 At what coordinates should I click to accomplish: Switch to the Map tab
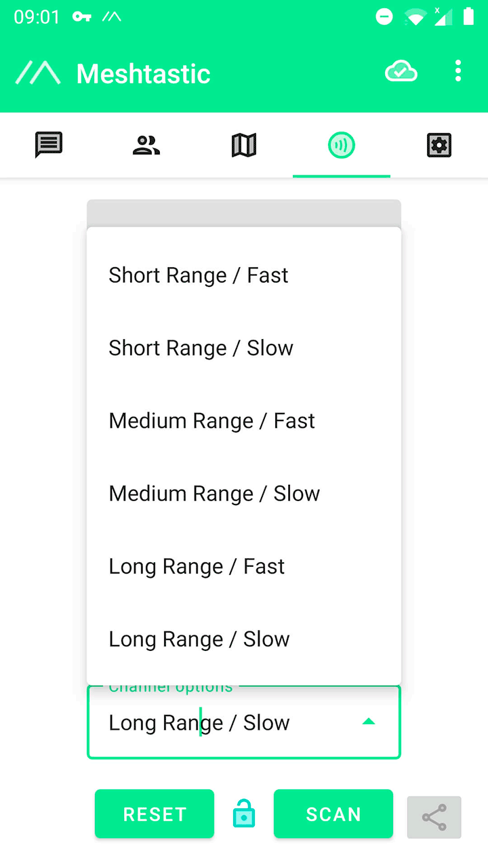pos(244,145)
